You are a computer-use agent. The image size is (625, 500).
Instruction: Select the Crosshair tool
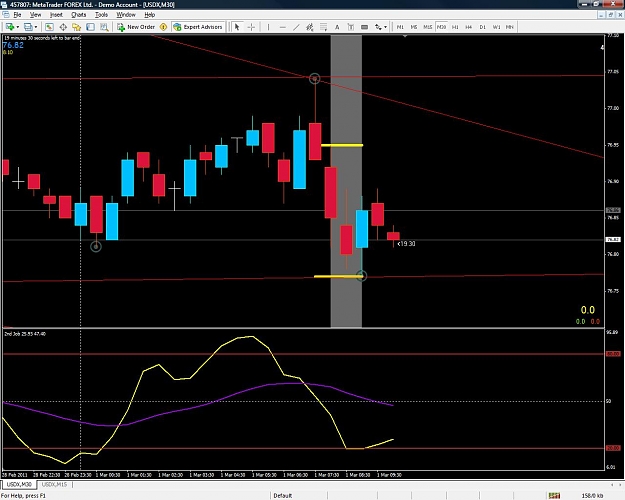pos(251,27)
